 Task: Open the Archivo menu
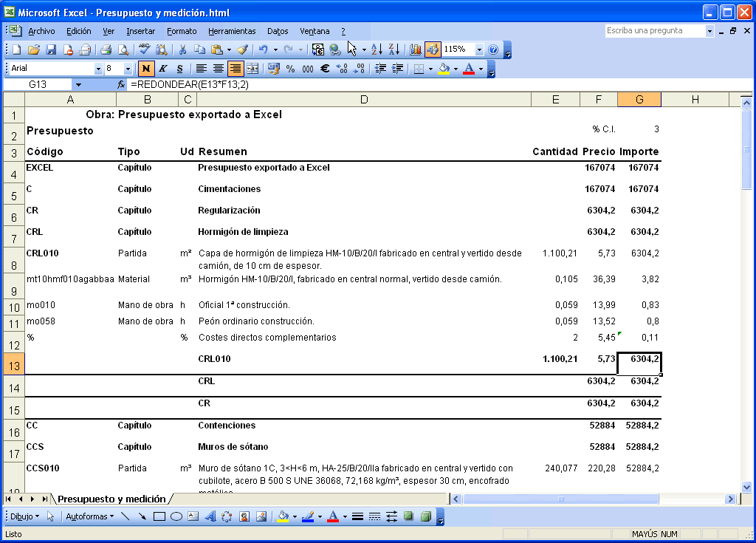pos(41,31)
